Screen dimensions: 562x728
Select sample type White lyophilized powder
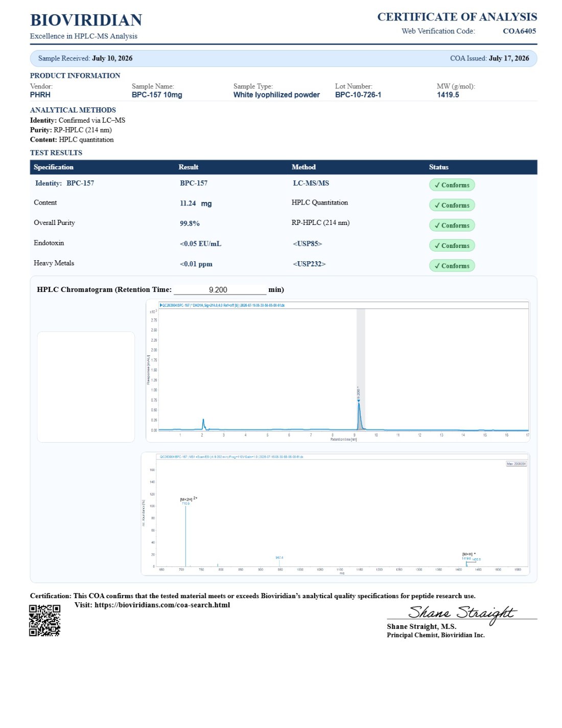tap(276, 95)
